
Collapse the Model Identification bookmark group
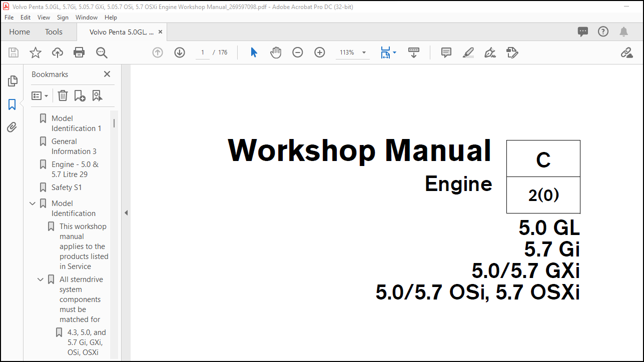click(33, 203)
